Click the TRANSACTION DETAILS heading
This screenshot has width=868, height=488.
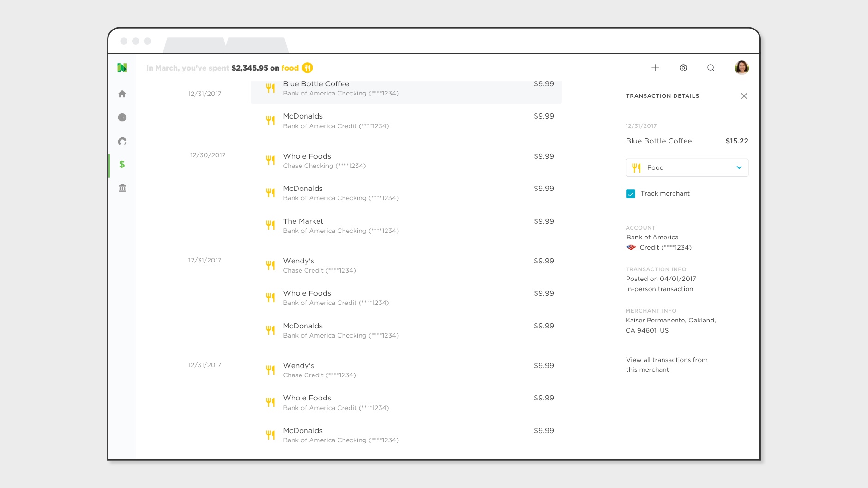663,96
